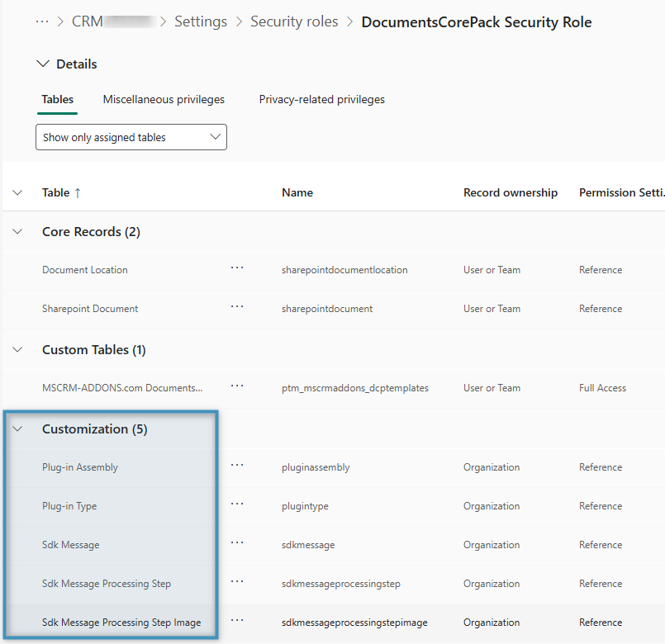Viewport: 665px width, 644px height.
Task: Click the breadcrumb ellipsis at the start
Action: pos(42,21)
